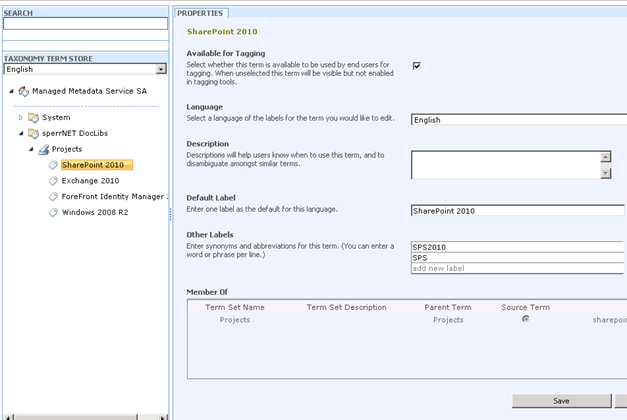The image size is (627, 420).
Task: Select ForeFront Identity Manager term
Action: 114,196
